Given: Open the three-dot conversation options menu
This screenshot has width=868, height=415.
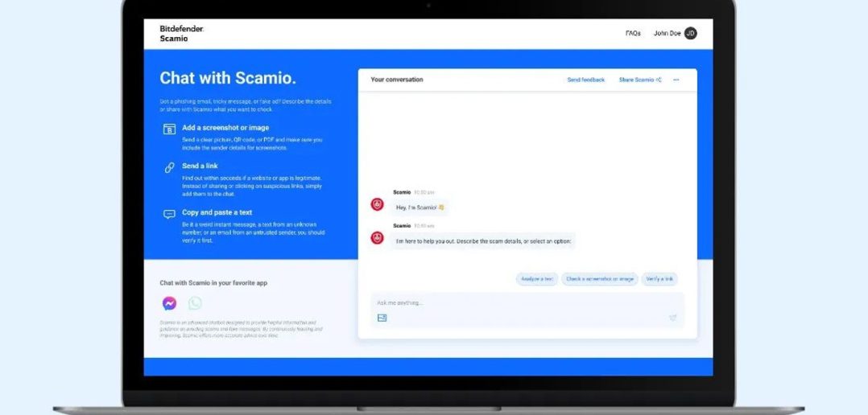Looking at the screenshot, I should [676, 80].
